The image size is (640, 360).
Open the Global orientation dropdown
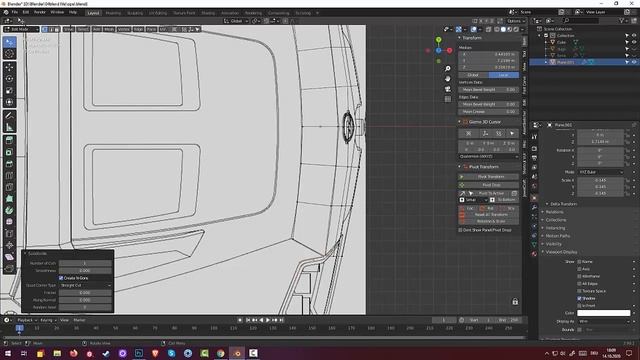pos(236,21)
